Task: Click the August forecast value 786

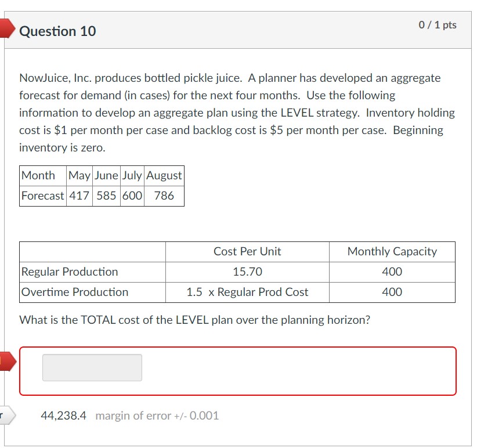Action: pyautogui.click(x=163, y=196)
